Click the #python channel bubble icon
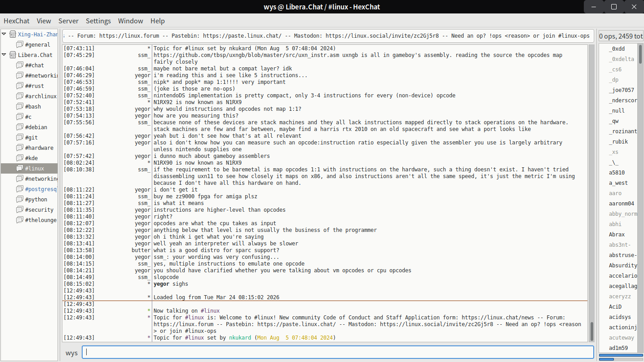The height and width of the screenshot is (362, 644). tap(20, 200)
